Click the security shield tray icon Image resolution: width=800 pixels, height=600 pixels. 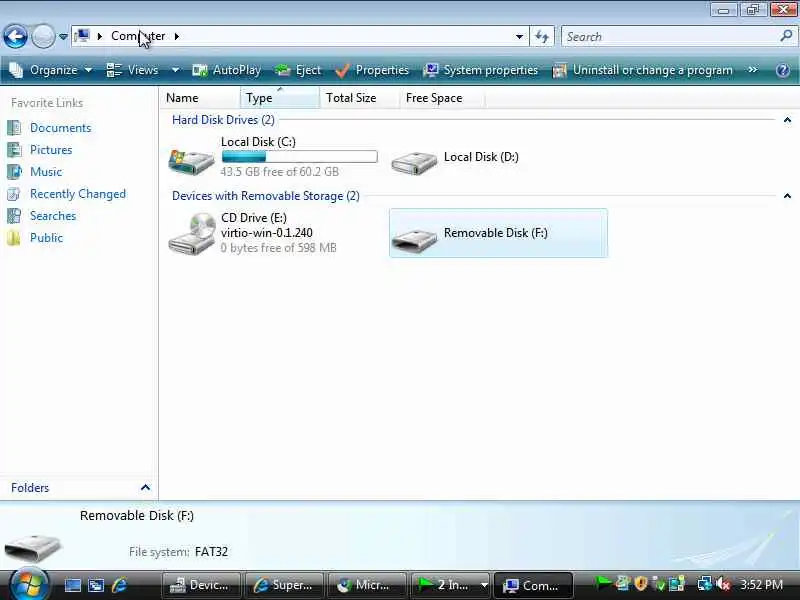coord(641,583)
